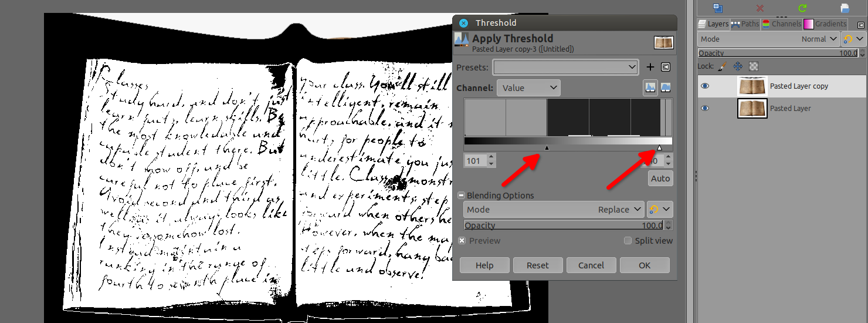This screenshot has height=323, width=868.
Task: Open the layer Mode Normal dropdown
Action: 769,39
